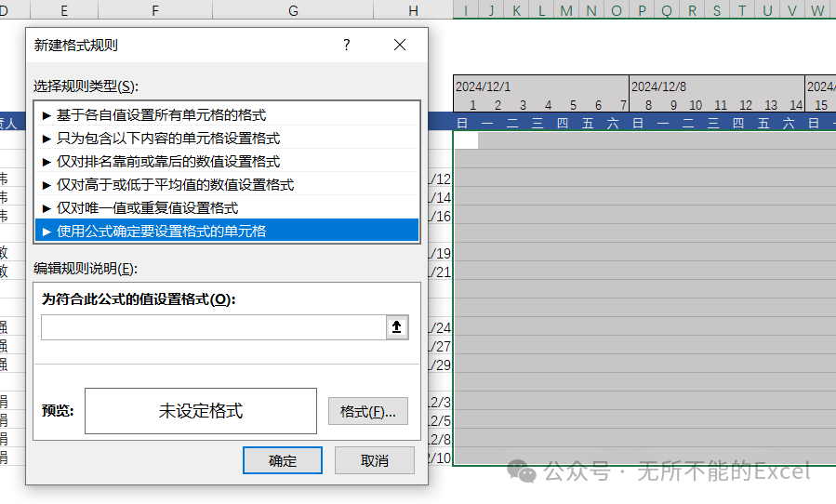
Task: Confirm with the 确定 button
Action: click(x=283, y=460)
